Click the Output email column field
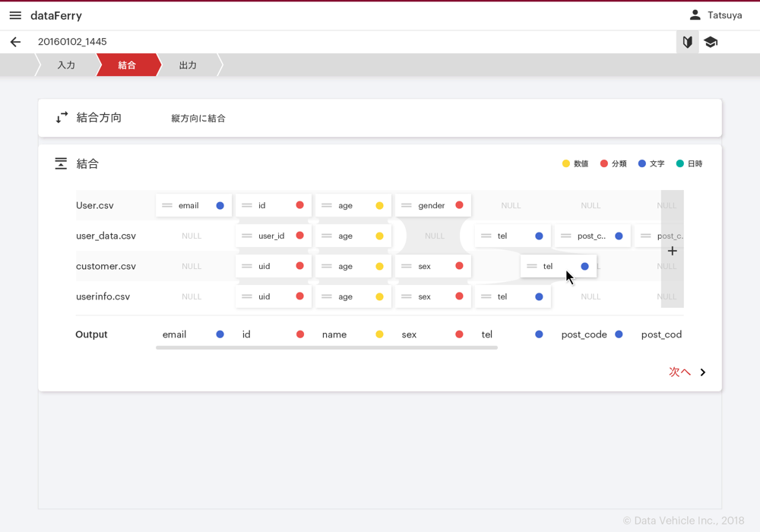The width and height of the screenshot is (760, 532). (193, 334)
